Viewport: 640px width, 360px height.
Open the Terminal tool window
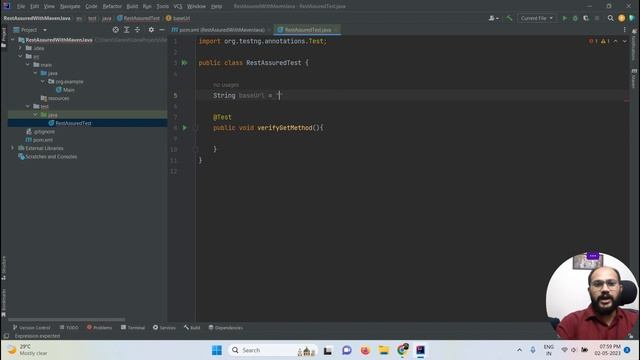click(x=133, y=327)
